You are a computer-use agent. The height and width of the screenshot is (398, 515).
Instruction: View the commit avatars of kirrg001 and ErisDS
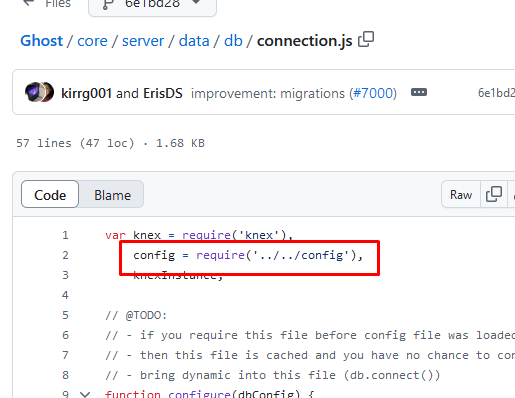tap(39, 92)
